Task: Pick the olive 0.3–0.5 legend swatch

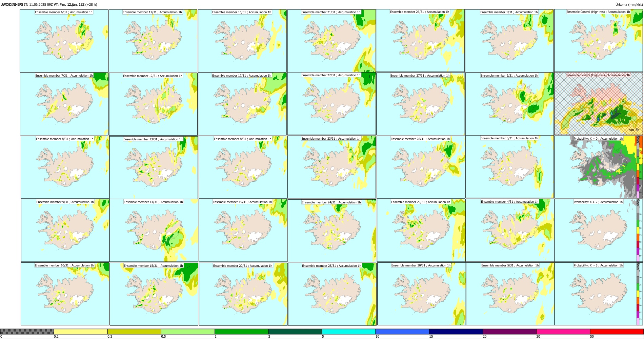Action: point(134,332)
